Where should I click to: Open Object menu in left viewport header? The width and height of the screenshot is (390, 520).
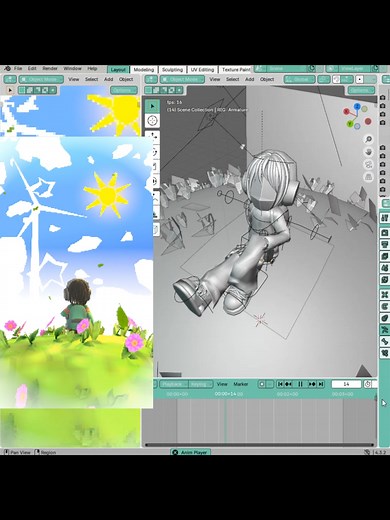pos(126,79)
